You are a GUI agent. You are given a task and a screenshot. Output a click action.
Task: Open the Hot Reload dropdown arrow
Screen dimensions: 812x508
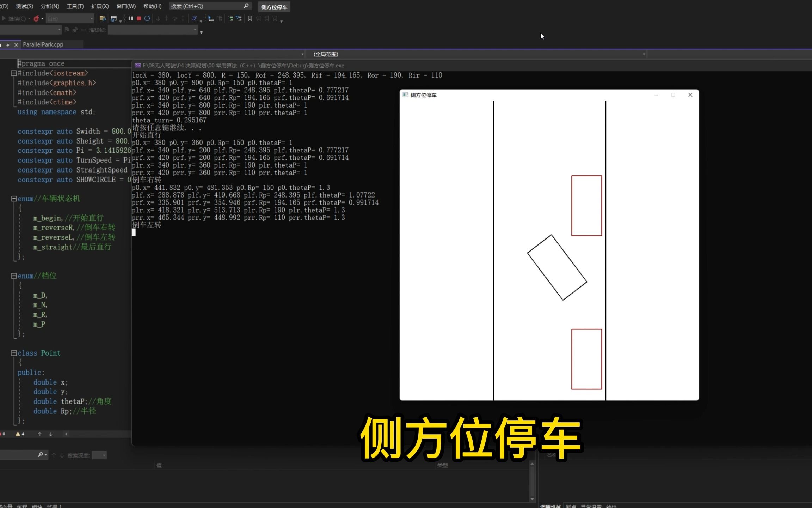(42, 18)
